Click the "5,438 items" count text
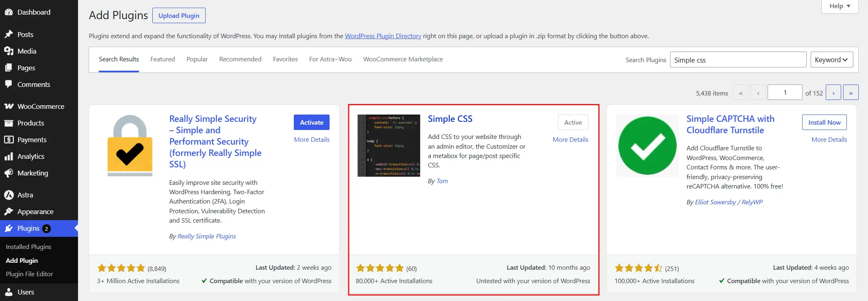Image resolution: width=868 pixels, height=301 pixels. point(712,93)
